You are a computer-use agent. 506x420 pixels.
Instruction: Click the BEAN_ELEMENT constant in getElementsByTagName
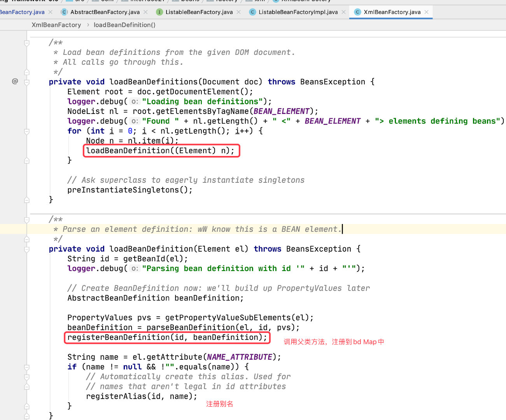tap(282, 111)
